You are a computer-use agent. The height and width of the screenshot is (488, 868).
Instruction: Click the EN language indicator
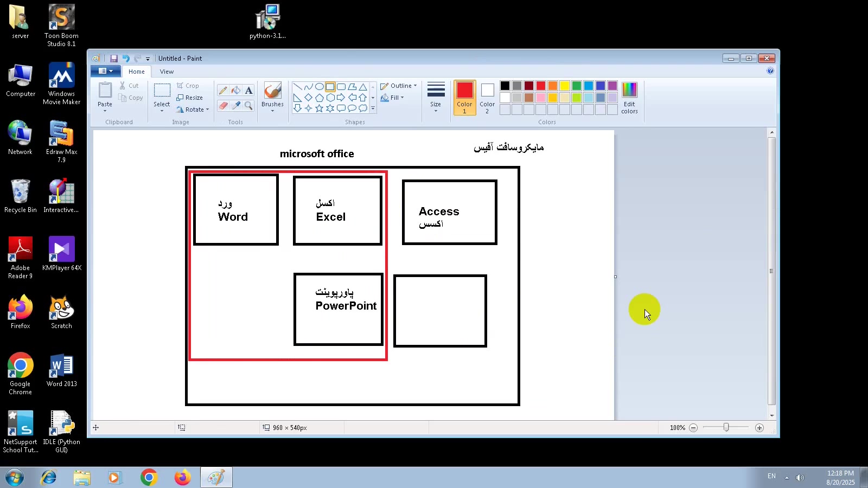[771, 476]
